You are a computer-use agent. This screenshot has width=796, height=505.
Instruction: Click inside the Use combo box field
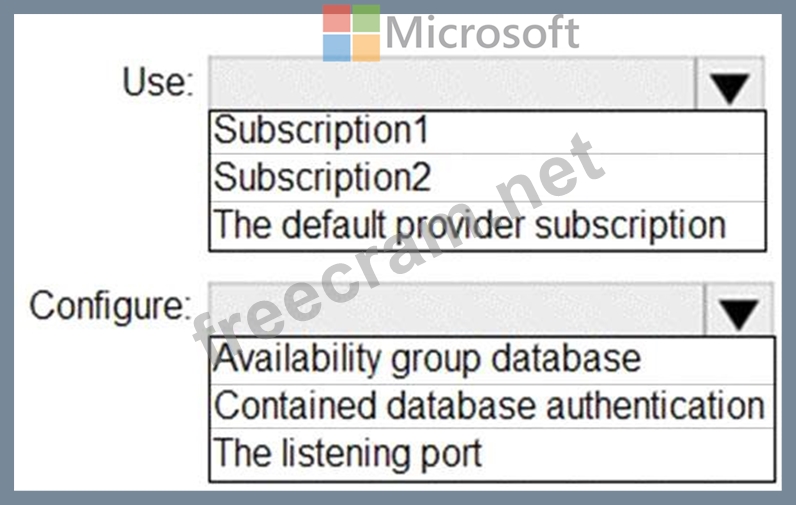click(452, 83)
